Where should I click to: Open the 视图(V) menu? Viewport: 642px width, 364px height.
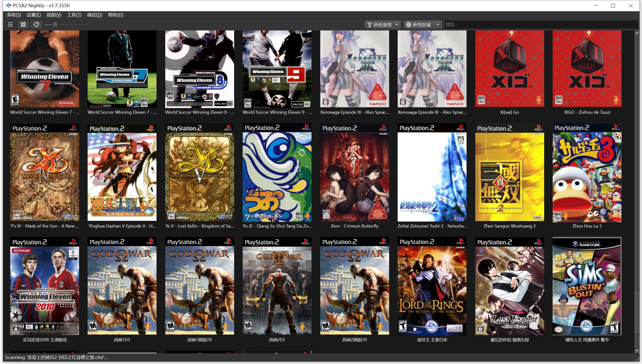tap(54, 15)
